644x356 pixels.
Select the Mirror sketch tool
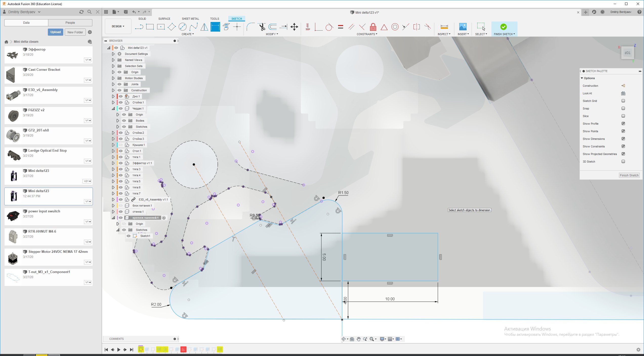[204, 27]
